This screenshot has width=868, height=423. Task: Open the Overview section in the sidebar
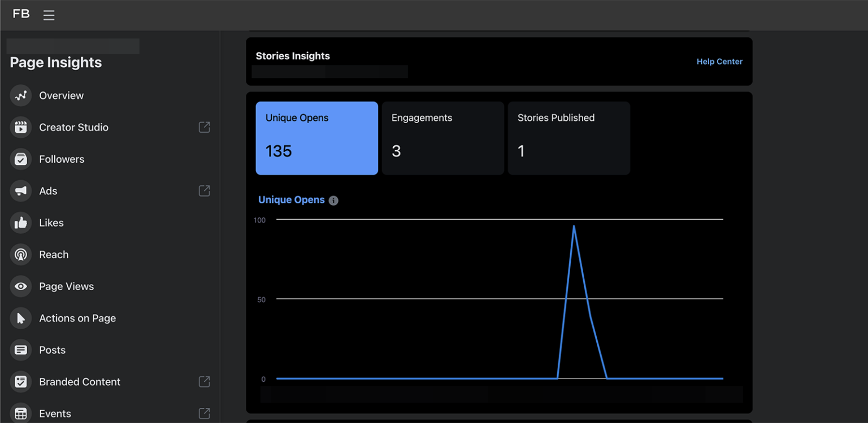20,95
